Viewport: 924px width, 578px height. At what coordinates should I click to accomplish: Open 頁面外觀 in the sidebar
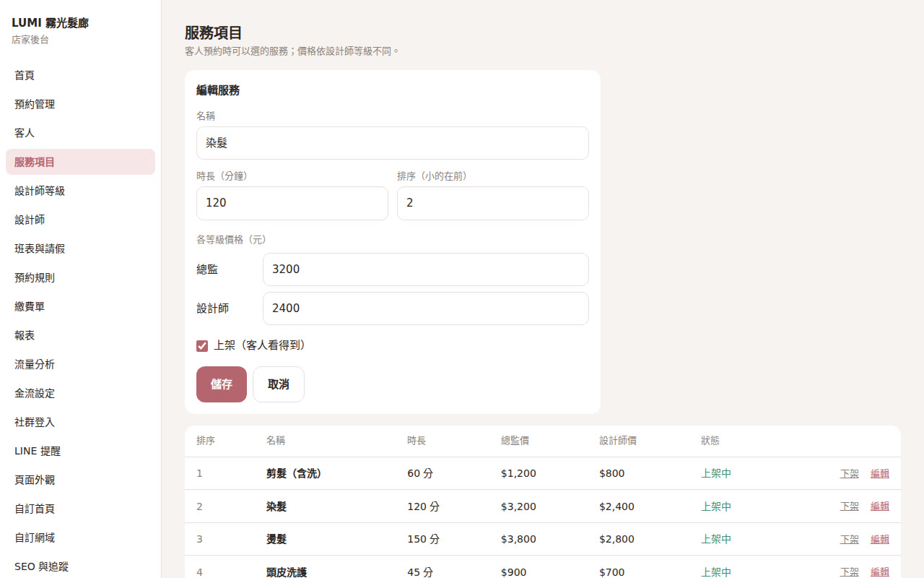[80, 480]
